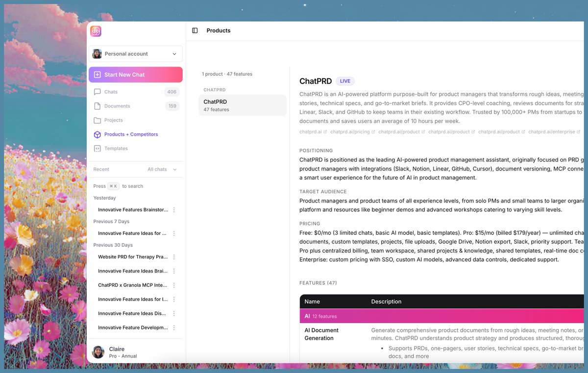Click the ⌘K search shortcut hint
The height and width of the screenshot is (373, 588).
113,186
